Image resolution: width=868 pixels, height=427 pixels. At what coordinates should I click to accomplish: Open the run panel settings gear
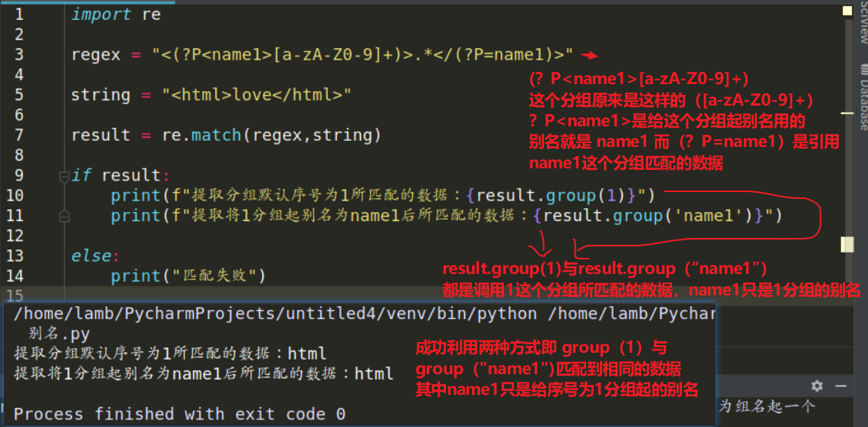coord(817,386)
